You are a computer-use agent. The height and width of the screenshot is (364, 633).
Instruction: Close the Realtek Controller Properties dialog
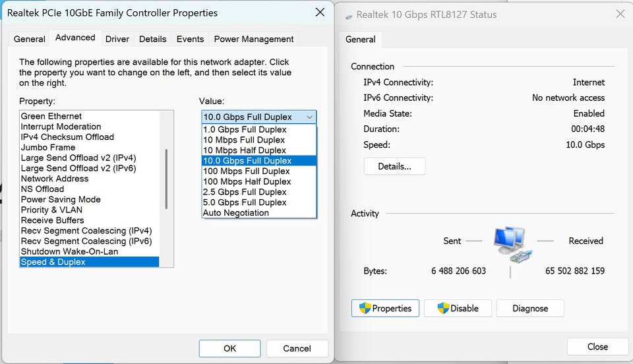coord(320,12)
